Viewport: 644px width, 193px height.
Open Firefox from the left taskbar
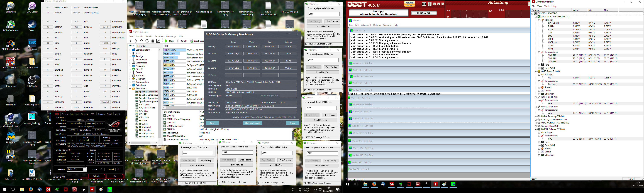pyautogui.click(x=30, y=189)
